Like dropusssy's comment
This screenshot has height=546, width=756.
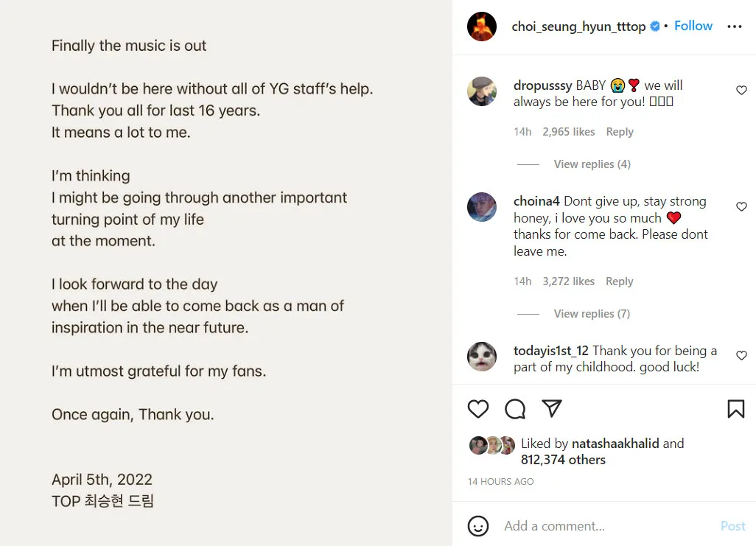[741, 91]
